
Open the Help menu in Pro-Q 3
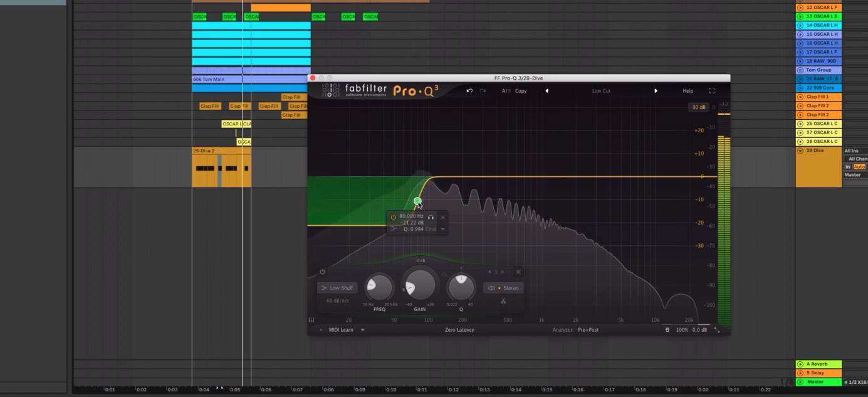pyautogui.click(x=688, y=91)
